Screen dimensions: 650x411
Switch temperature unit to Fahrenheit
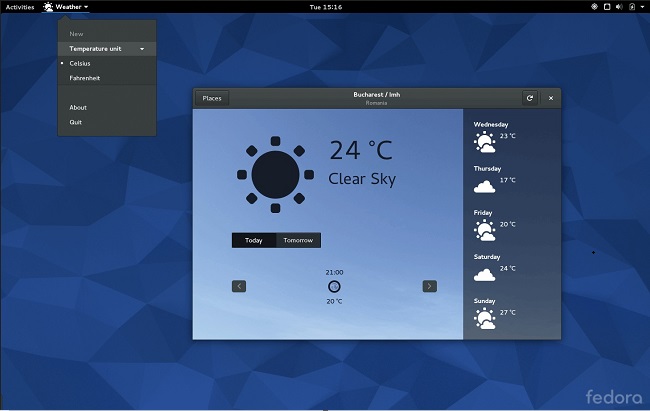pos(84,78)
